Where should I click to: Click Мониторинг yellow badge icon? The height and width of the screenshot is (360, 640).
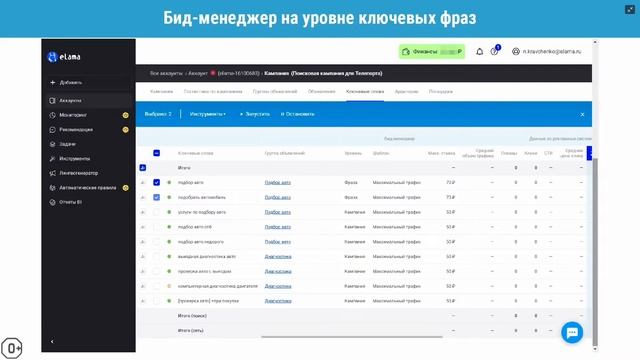point(126,115)
